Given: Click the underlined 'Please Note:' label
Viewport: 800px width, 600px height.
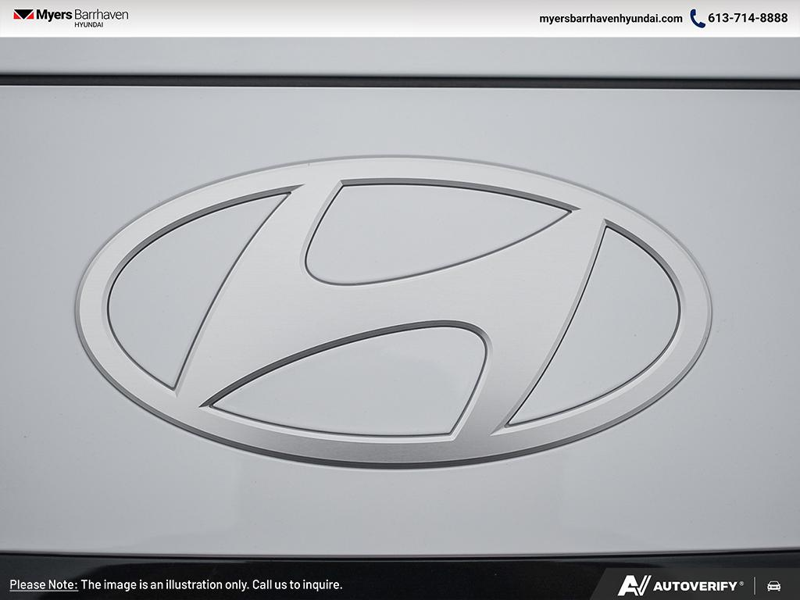Looking at the screenshot, I should point(43,585).
